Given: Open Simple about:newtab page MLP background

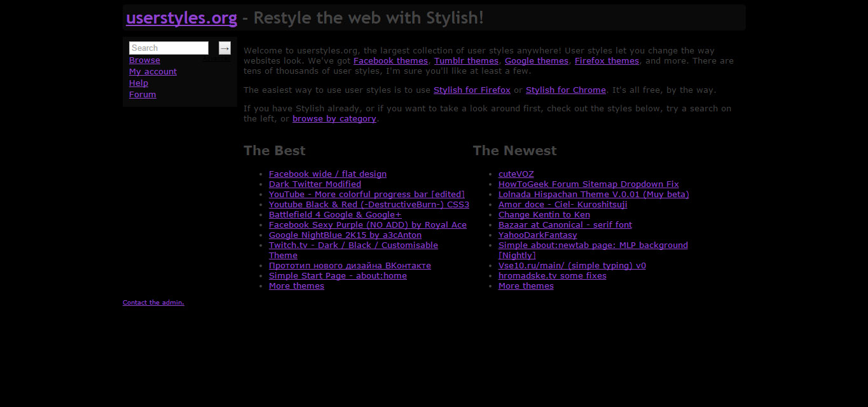Looking at the screenshot, I should (593, 251).
